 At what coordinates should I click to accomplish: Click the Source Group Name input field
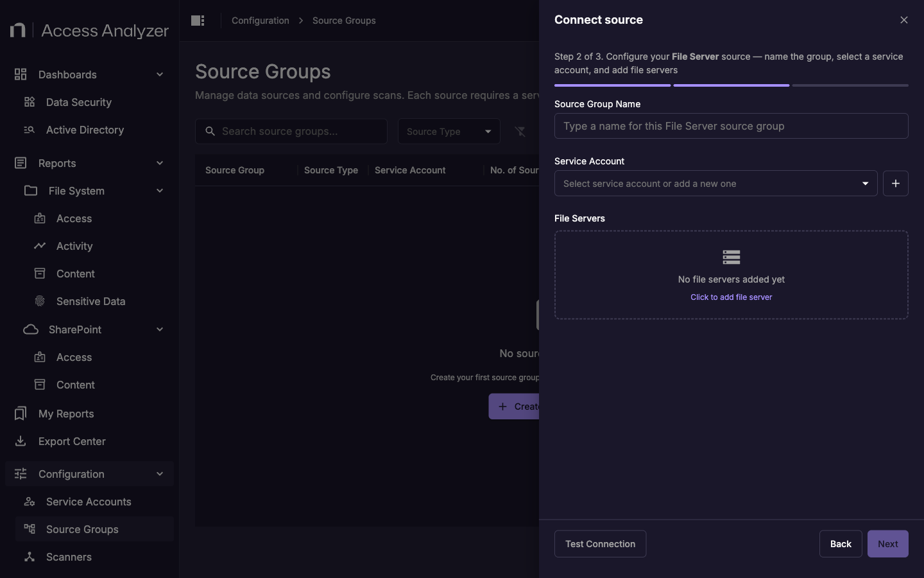(x=731, y=127)
